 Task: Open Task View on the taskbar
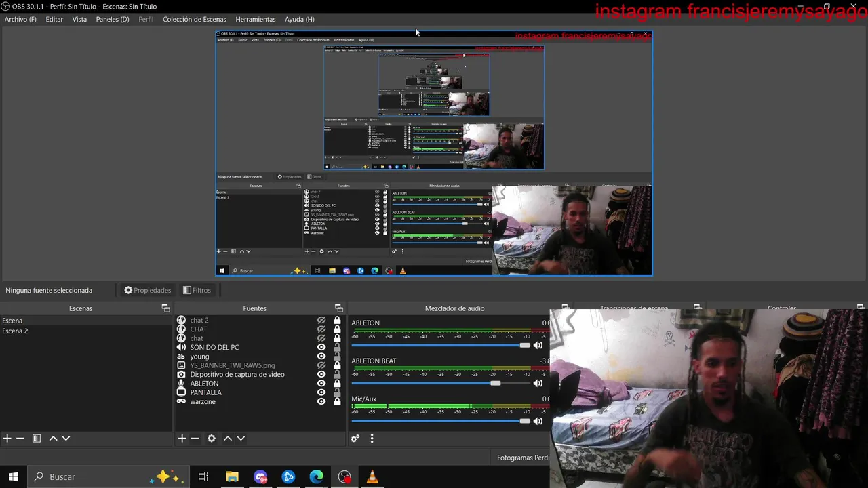click(203, 477)
